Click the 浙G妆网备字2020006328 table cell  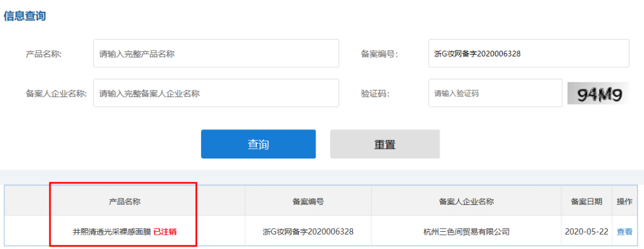tap(308, 232)
